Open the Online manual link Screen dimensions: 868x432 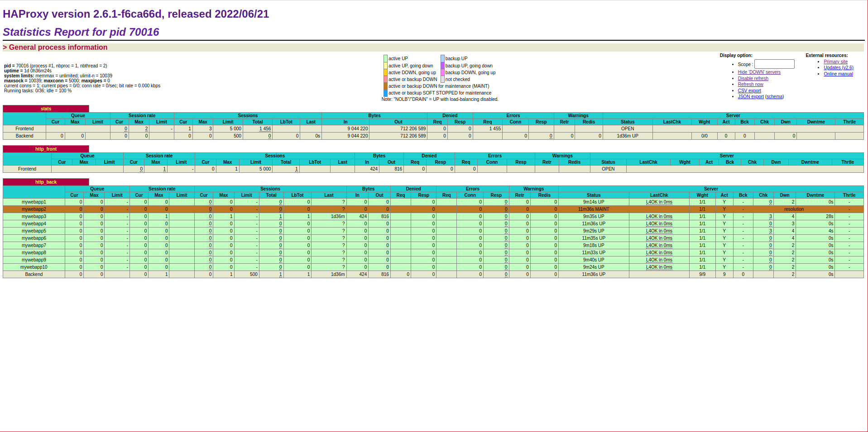838,74
